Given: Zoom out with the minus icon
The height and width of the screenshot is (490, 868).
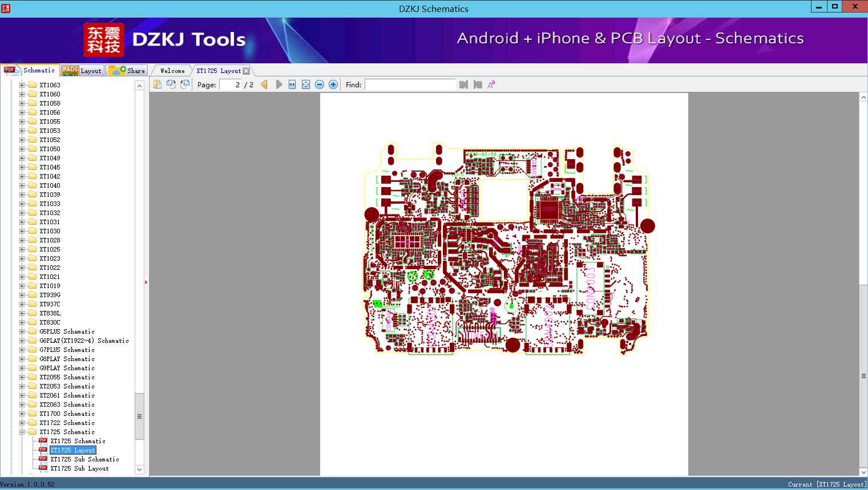Looking at the screenshot, I should click(320, 84).
